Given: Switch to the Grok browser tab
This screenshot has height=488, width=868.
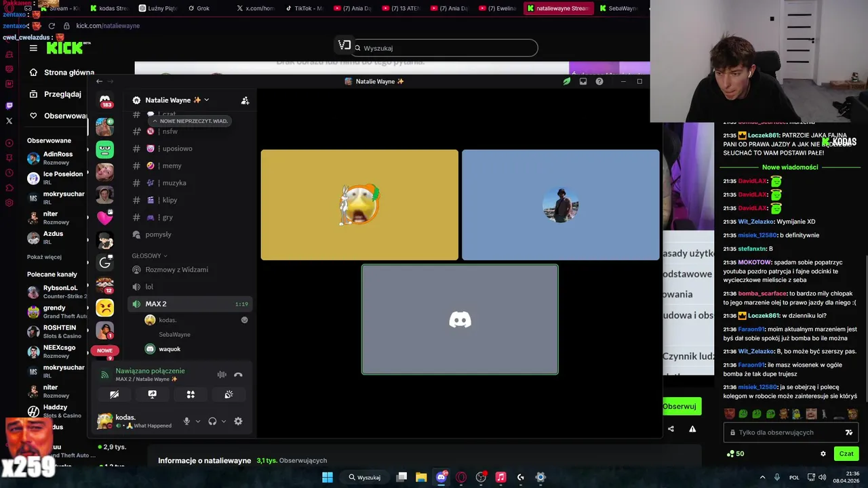Looking at the screenshot, I should pos(203,8).
